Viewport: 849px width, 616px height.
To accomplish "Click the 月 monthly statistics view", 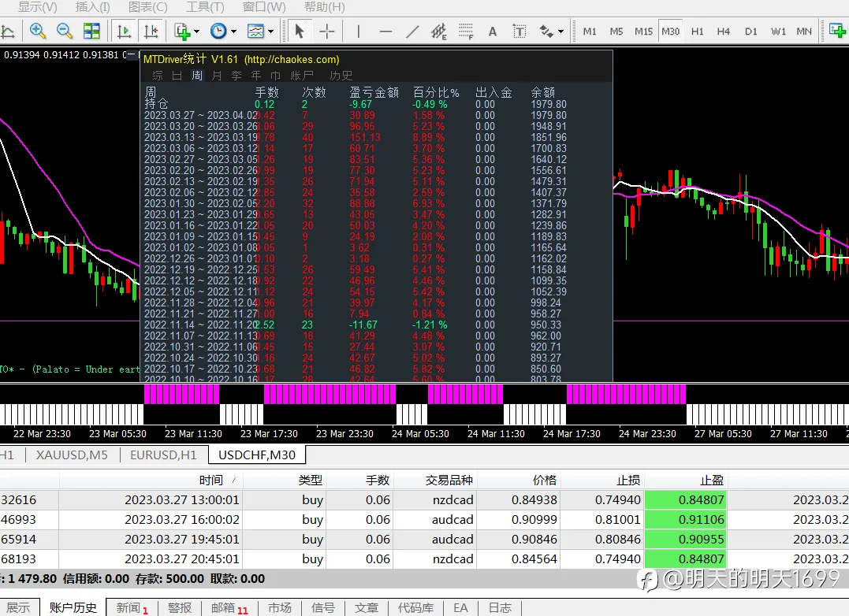I will point(217,76).
